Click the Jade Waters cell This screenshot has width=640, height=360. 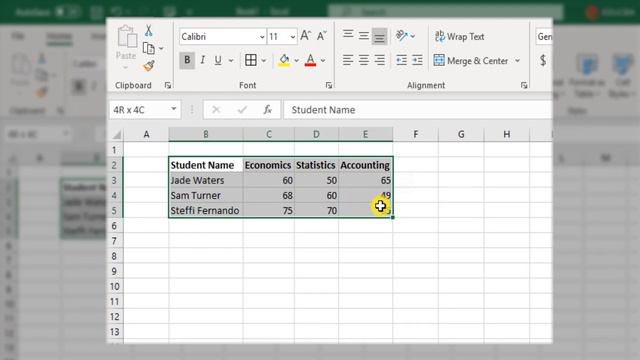(x=206, y=180)
